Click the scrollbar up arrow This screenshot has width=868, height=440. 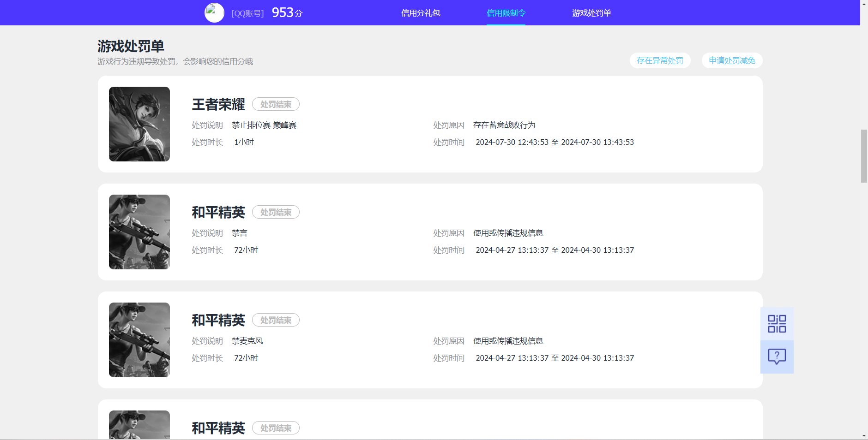(864, 4)
